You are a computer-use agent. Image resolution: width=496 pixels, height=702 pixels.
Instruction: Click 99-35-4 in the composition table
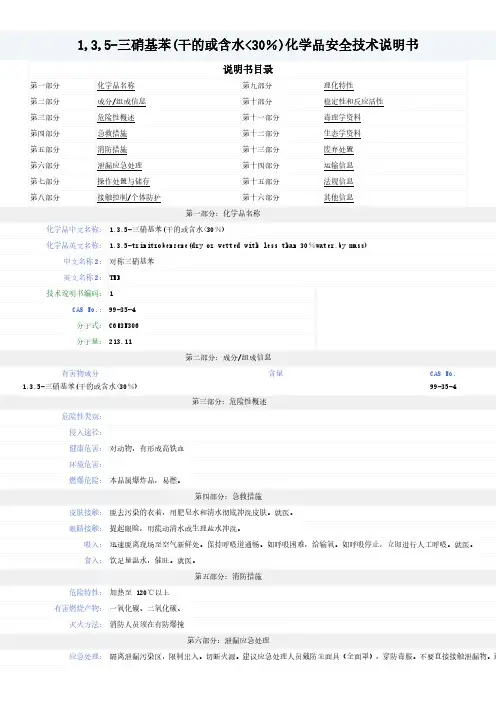pos(443,386)
